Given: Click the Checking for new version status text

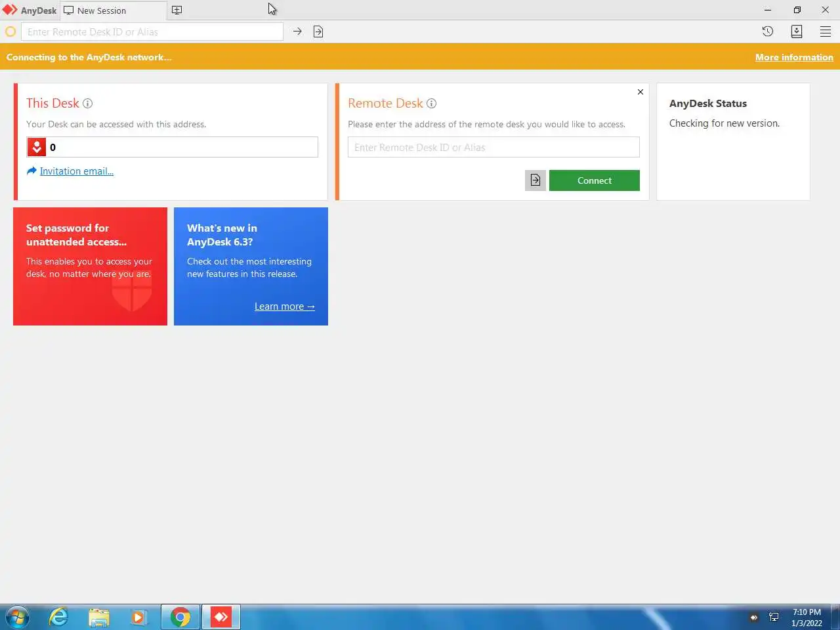Looking at the screenshot, I should pos(724,123).
